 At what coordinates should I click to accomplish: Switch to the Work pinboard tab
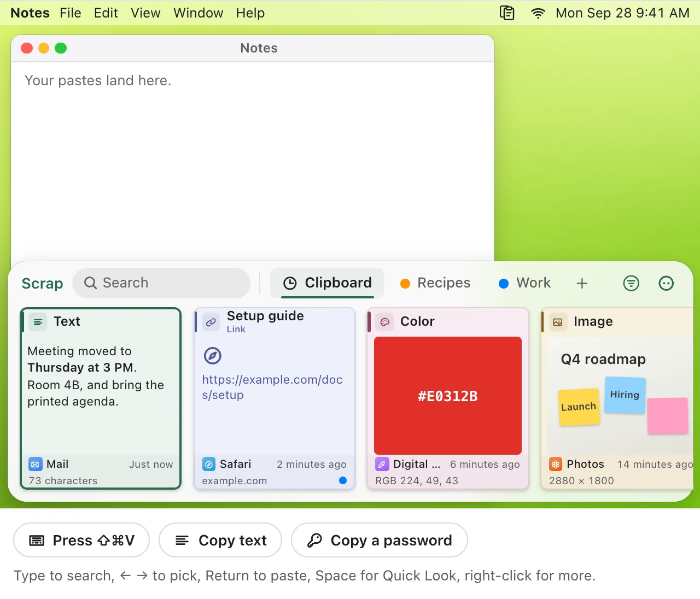click(525, 283)
